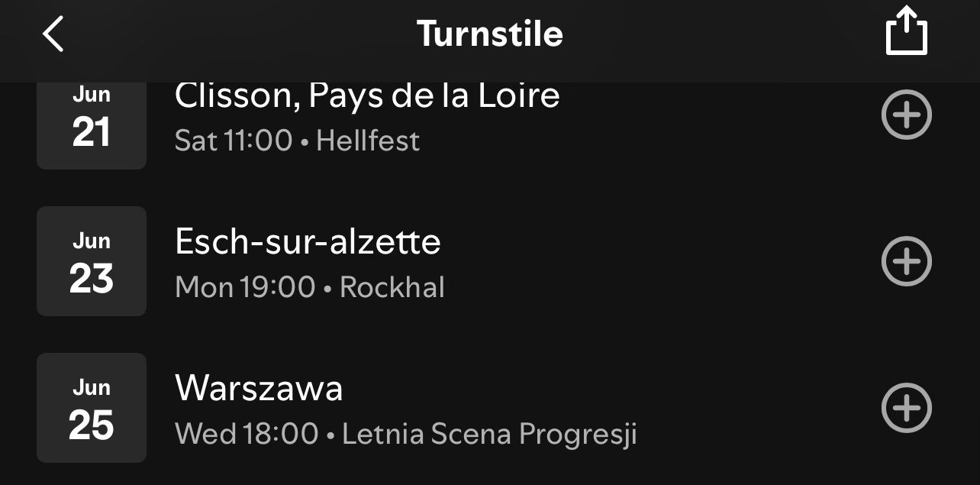The height and width of the screenshot is (485, 980).
Task: Select the Jun 23 date tile
Action: click(x=92, y=261)
